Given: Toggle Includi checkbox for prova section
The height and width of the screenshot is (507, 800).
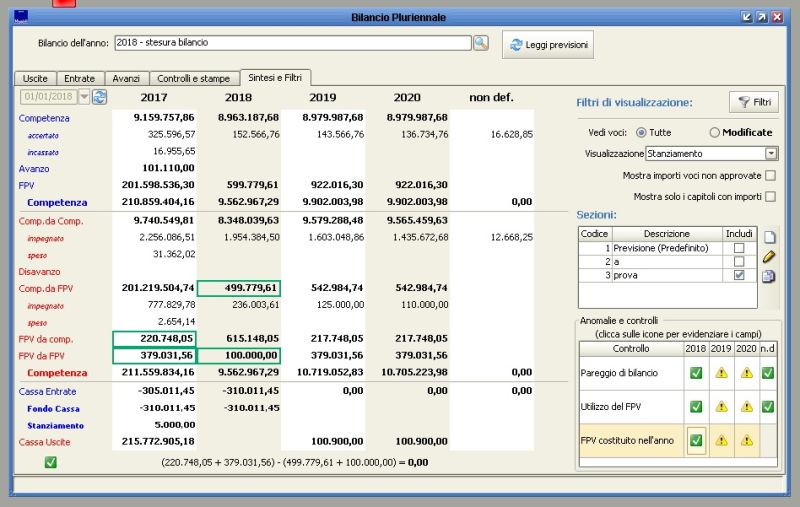Looking at the screenshot, I should [739, 275].
